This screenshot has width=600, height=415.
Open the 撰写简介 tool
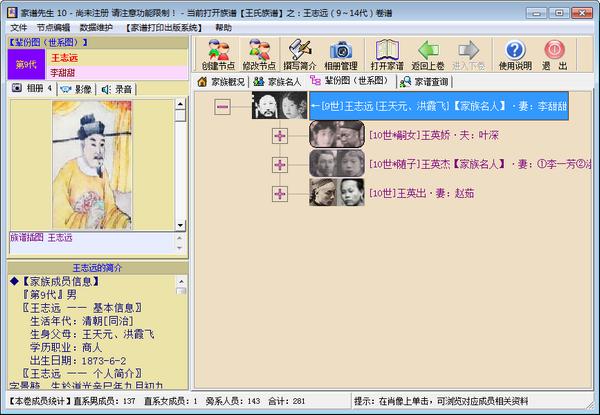click(x=300, y=55)
